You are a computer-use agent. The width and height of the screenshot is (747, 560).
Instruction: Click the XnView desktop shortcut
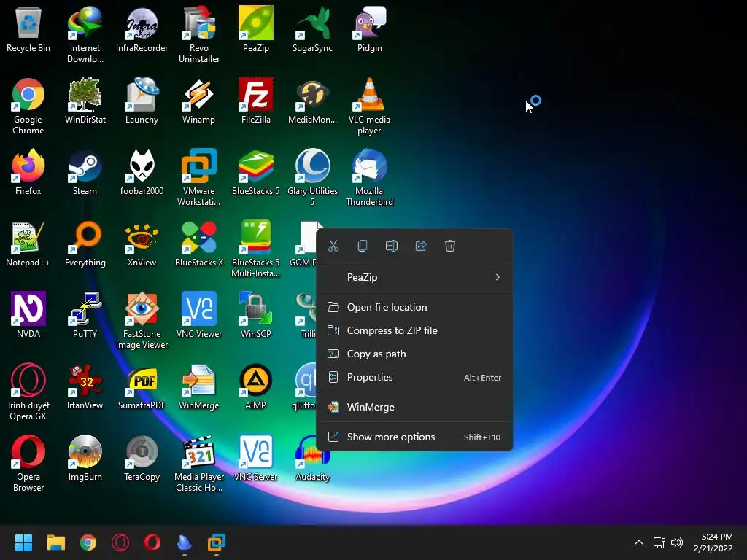coord(142,244)
